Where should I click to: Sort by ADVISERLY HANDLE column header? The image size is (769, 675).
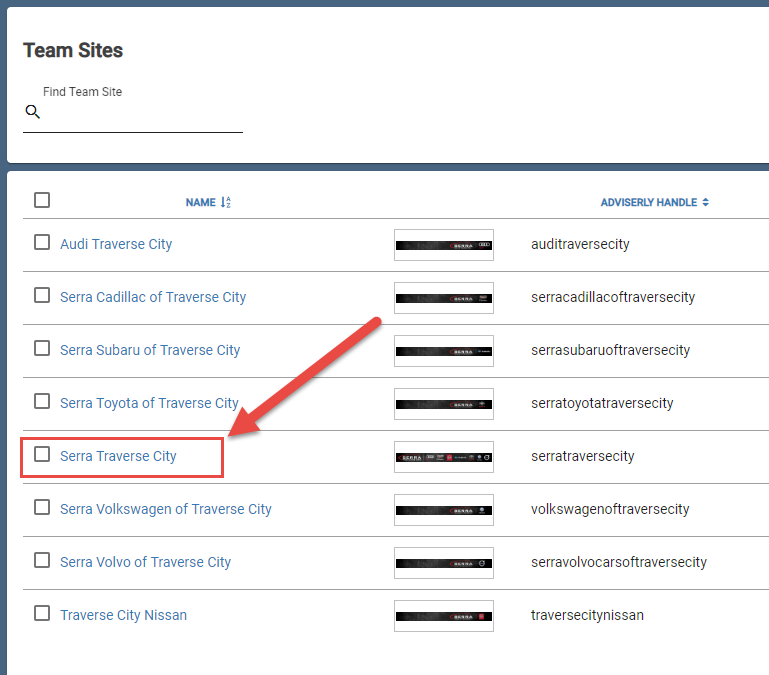(x=648, y=203)
